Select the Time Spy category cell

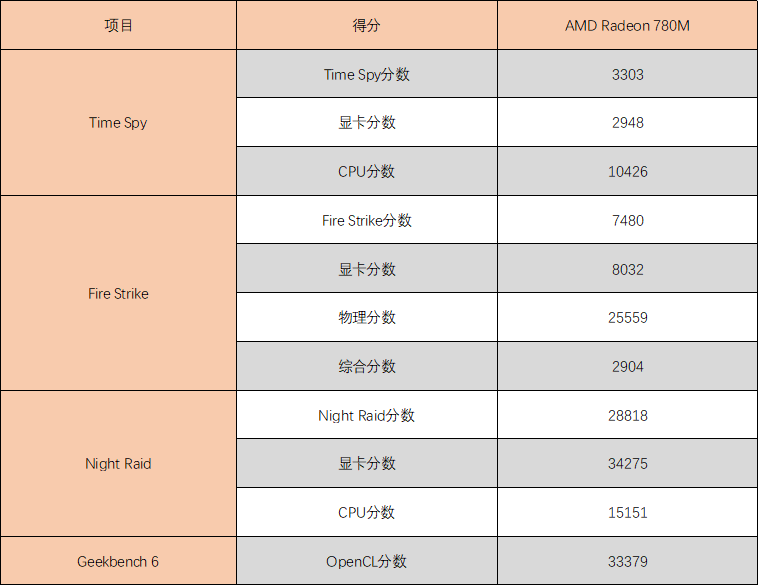point(119,123)
